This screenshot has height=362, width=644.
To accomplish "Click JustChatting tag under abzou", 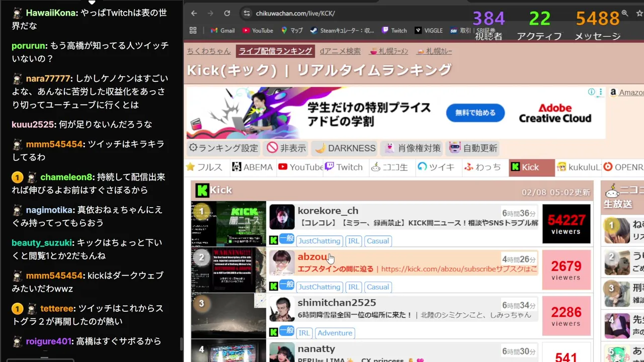I will [x=319, y=287].
